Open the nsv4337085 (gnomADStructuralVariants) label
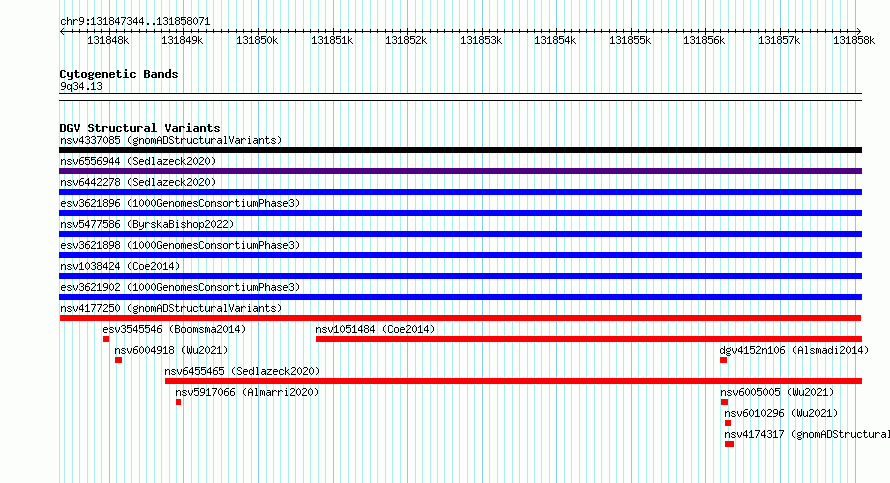This screenshot has width=890, height=483. pos(171,140)
